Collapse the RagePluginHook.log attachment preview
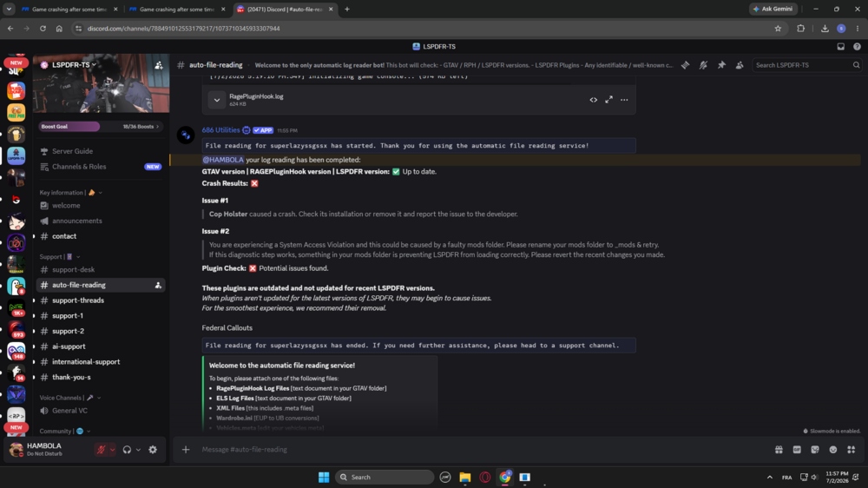The width and height of the screenshot is (868, 488). tap(217, 100)
